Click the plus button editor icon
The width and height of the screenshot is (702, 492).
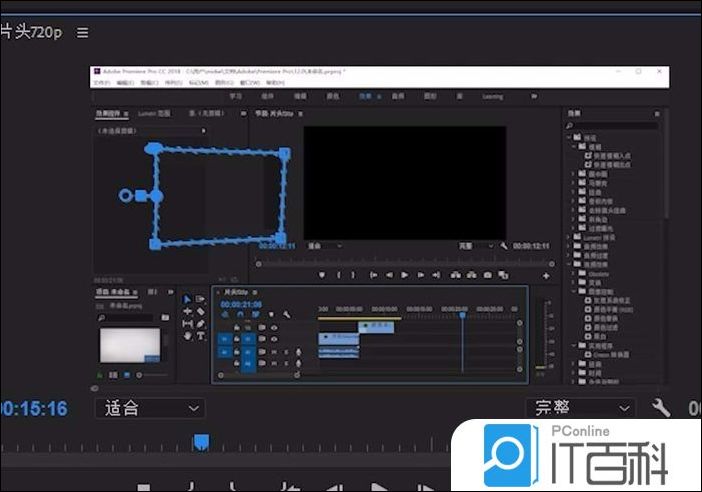tap(546, 275)
